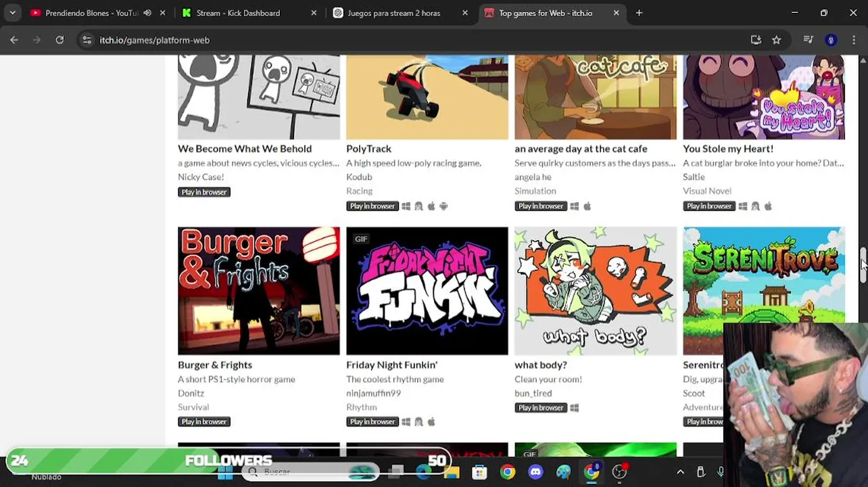Click the macOS platform icon under PolyTrack
Image resolution: width=868 pixels, height=487 pixels.
(x=431, y=206)
